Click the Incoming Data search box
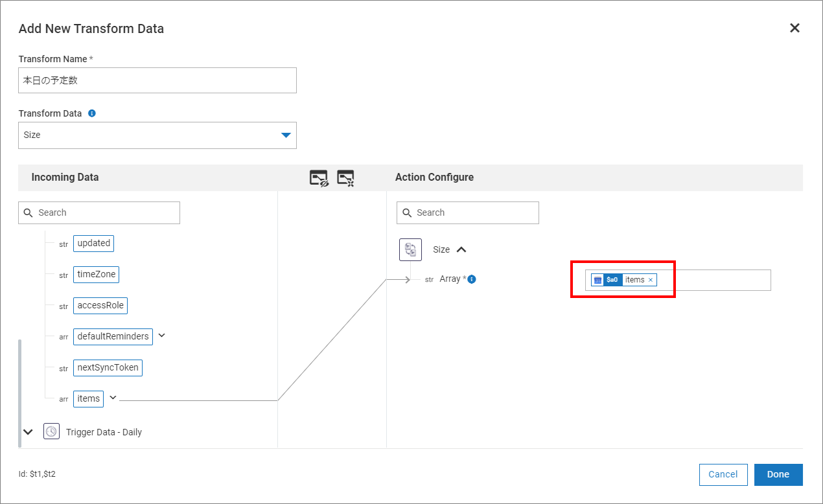 click(x=99, y=212)
